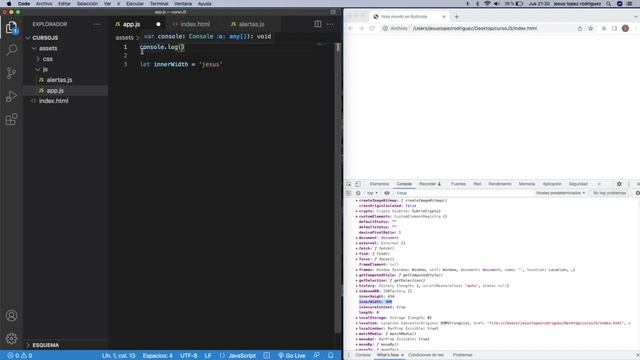640x360 pixels.
Task: Open the Fuentes tab in DevTools
Action: pyautogui.click(x=458, y=184)
